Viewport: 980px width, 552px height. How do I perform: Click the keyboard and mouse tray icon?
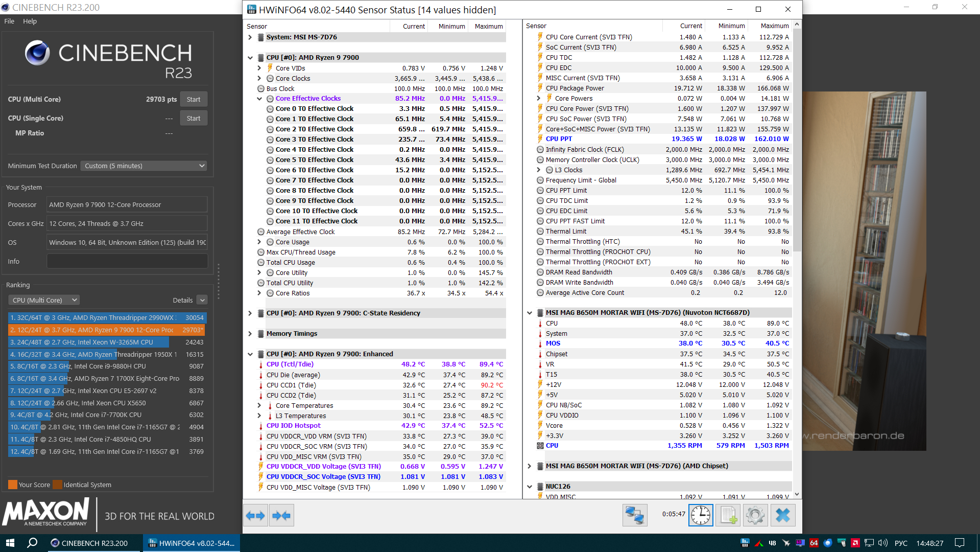tap(842, 543)
